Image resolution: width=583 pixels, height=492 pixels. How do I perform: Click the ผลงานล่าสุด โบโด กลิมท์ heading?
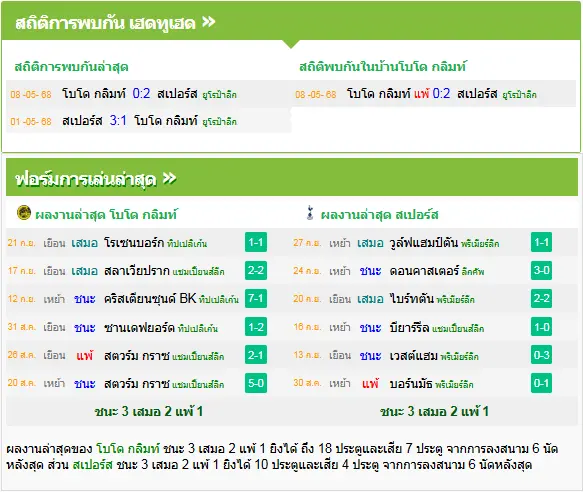tap(106, 215)
